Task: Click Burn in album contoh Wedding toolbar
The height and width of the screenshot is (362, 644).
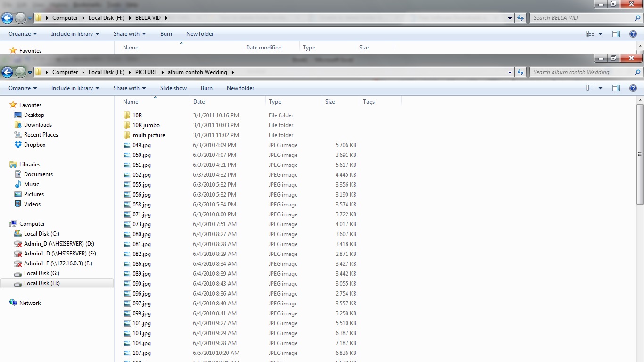Action: tap(206, 88)
